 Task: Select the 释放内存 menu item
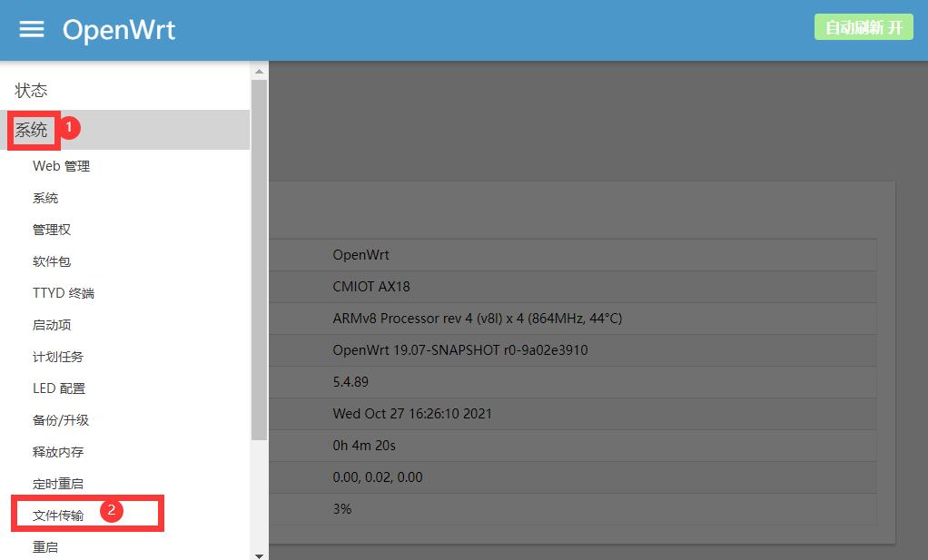pyautogui.click(x=58, y=452)
